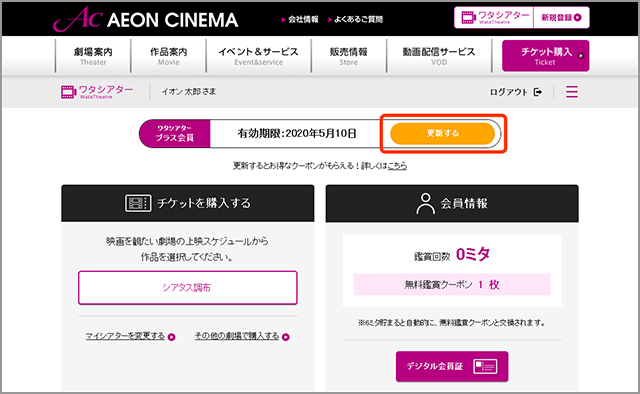Click the シアタス調布 theater button
Viewport: 640px width, 394px height.
tap(188, 287)
